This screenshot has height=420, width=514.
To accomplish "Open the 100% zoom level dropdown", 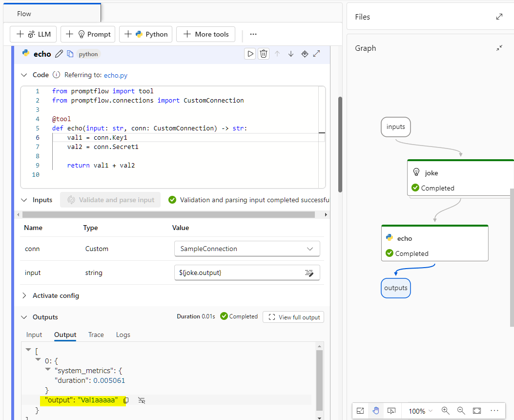I will (421, 411).
